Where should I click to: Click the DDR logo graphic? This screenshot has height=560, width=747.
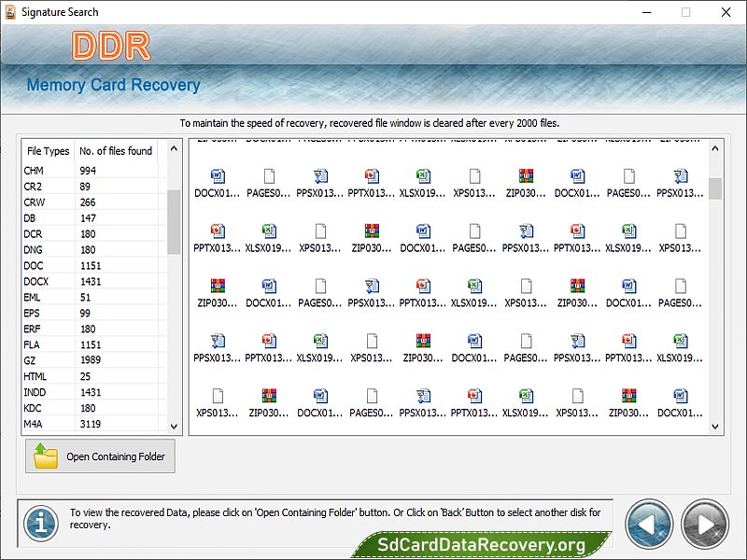pos(114,43)
